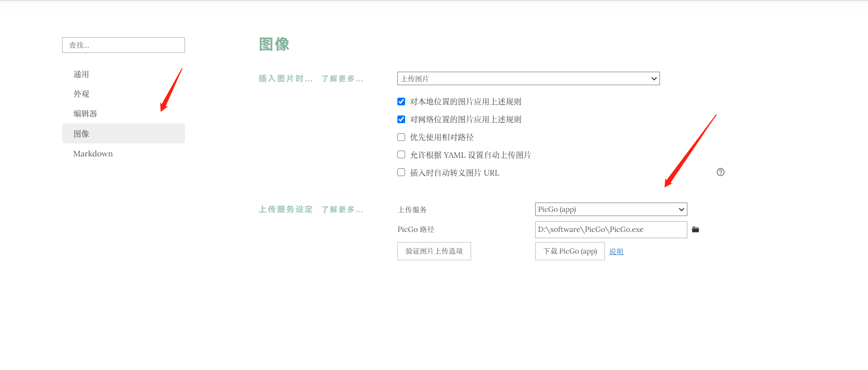Select 通用 in the settings sidebar
The height and width of the screenshot is (370, 868).
point(123,74)
